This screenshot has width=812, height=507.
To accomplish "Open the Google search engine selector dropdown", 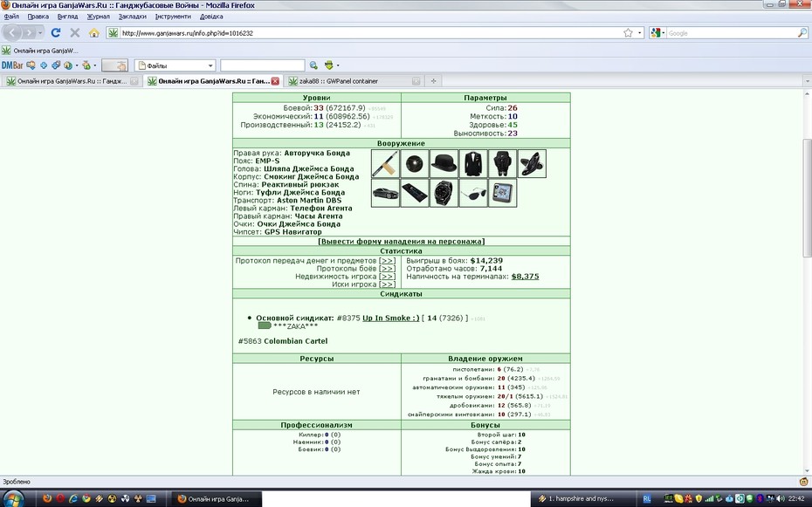I will click(x=664, y=32).
